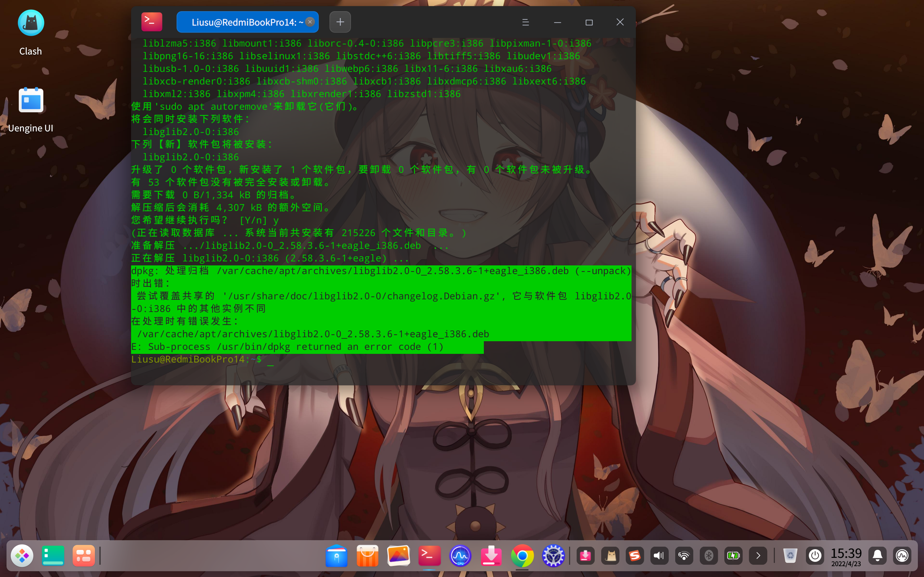The height and width of the screenshot is (577, 924).
Task: Click the power button in dock
Action: 815,556
